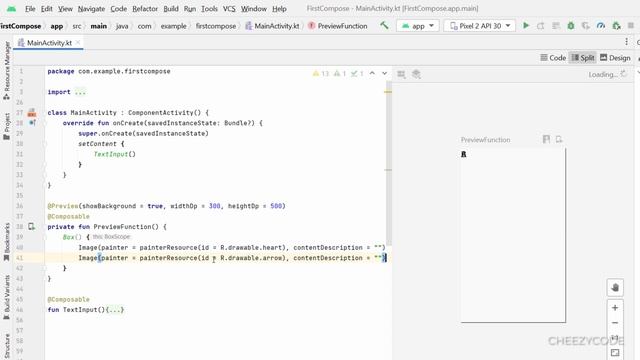Switch editor to Design view
The image size is (640, 360).
(615, 58)
